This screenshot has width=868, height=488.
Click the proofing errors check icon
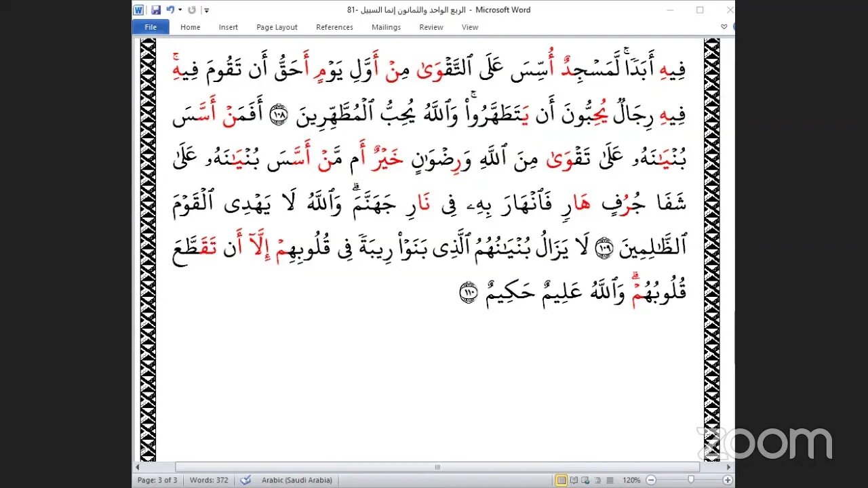(x=246, y=480)
